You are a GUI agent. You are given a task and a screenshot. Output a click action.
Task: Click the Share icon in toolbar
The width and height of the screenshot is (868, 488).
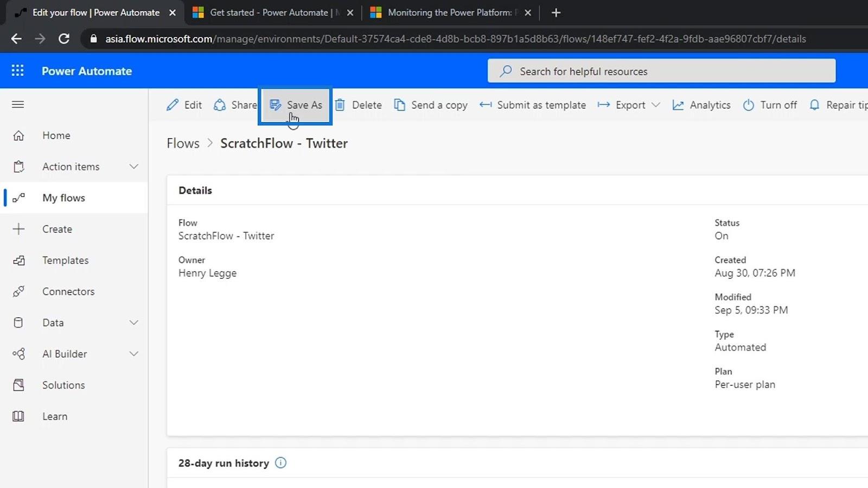(220, 105)
